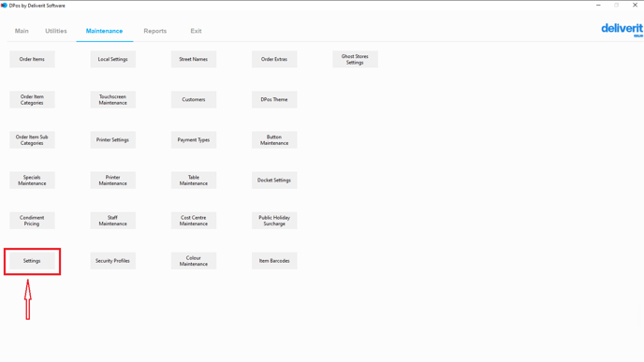Switch to the Utilities tab
644x362 pixels.
(x=56, y=31)
